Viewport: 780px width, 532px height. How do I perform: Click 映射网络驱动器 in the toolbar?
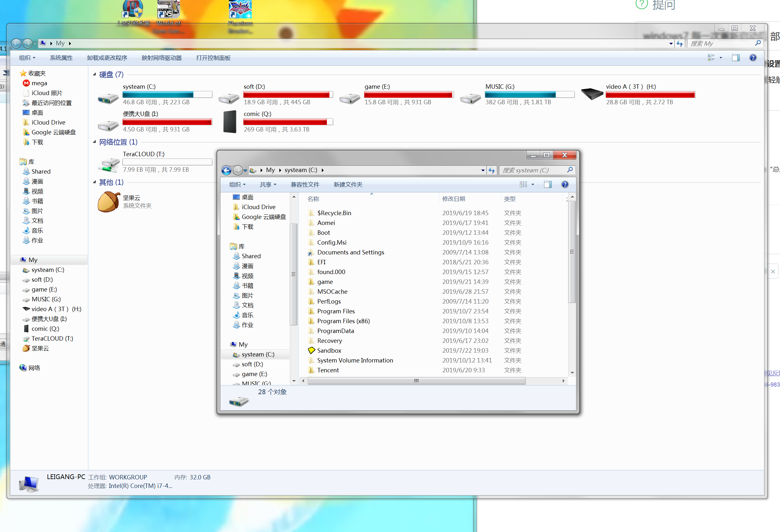[161, 58]
